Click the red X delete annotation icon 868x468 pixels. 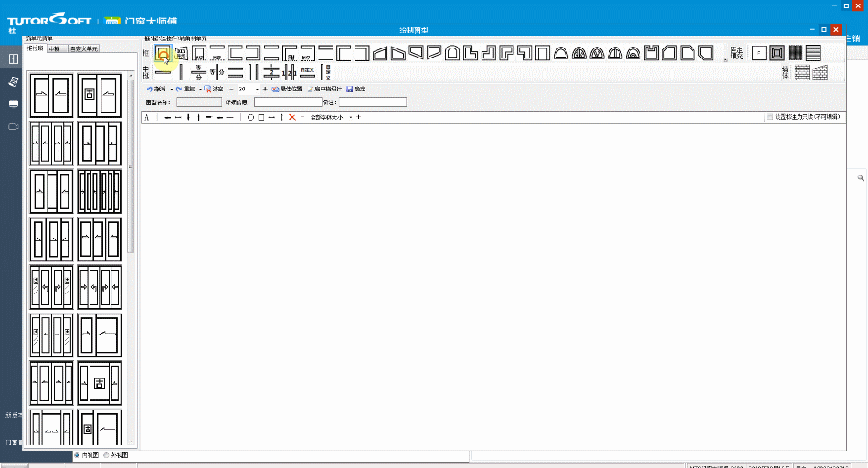(x=292, y=117)
